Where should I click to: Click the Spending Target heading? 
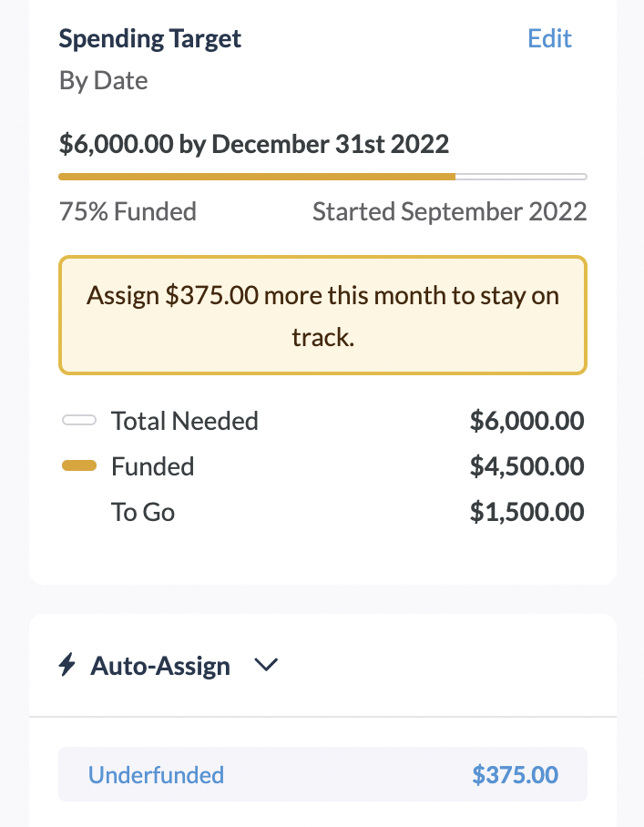150,39
